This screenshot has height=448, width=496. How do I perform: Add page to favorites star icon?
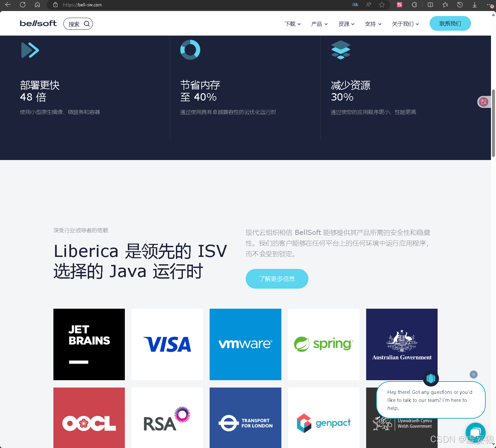(x=382, y=5)
